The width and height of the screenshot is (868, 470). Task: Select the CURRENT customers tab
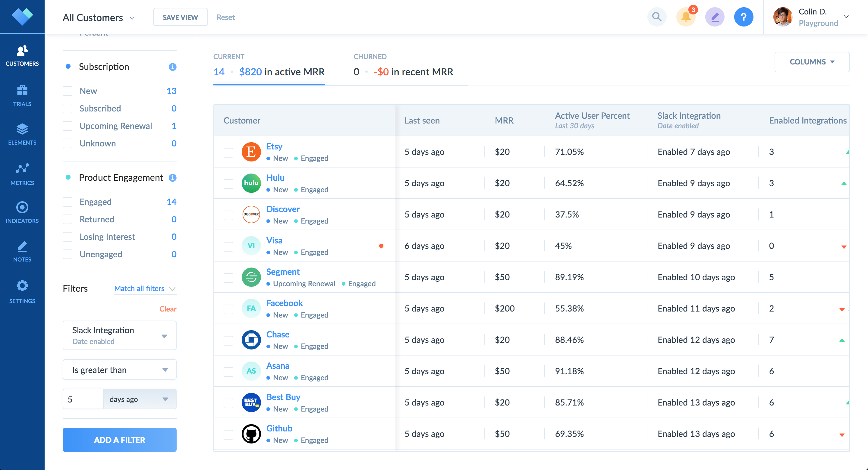(x=269, y=65)
